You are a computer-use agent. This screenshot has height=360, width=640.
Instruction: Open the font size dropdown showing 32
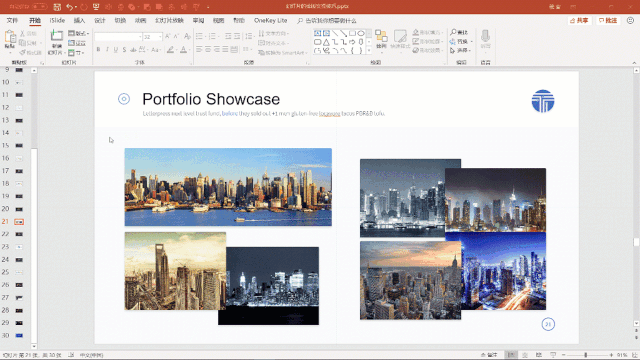pos(152,37)
